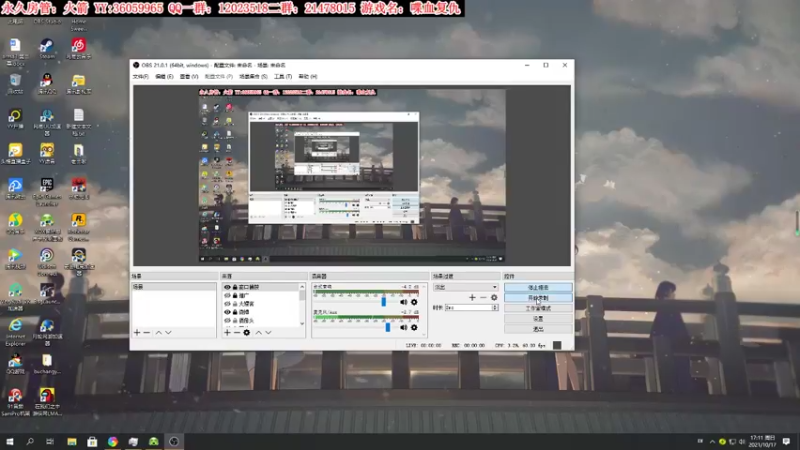Image resolution: width=800 pixels, height=450 pixels.
Task: Toggle visibility eye of second source row
Action: pos(228,295)
